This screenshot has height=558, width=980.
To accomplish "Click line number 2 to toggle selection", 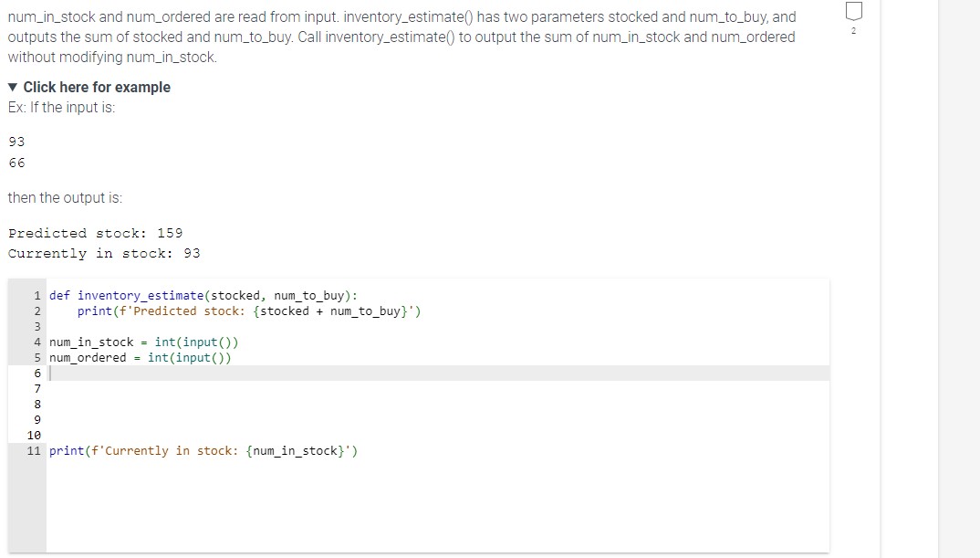I will 36,311.
